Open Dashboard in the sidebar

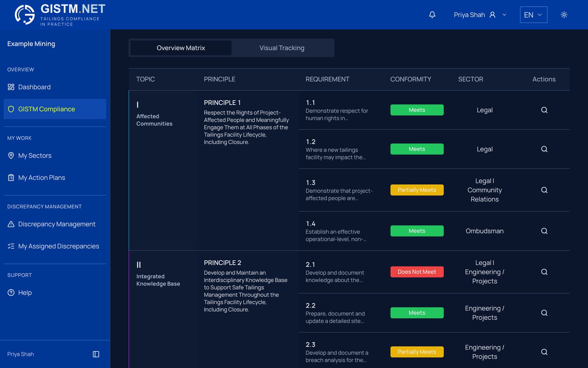(55, 87)
